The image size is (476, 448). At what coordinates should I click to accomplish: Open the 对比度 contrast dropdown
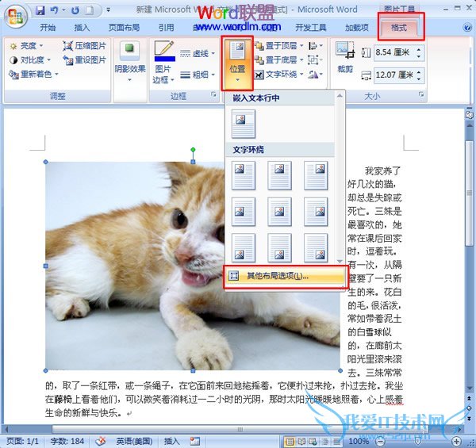tap(30, 60)
